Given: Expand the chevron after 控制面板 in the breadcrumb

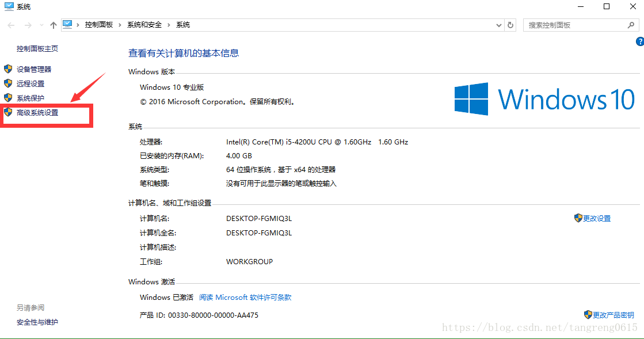Looking at the screenshot, I should [x=120, y=25].
